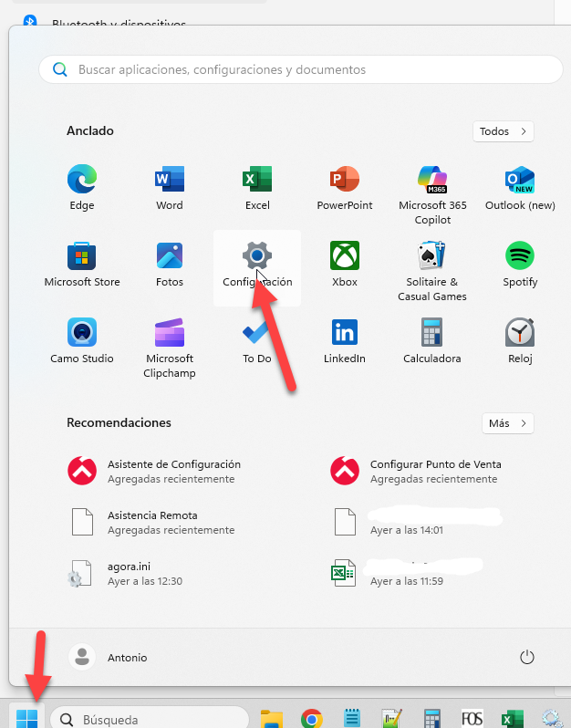Open the To Do app
This screenshot has width=571, height=728.
(257, 341)
